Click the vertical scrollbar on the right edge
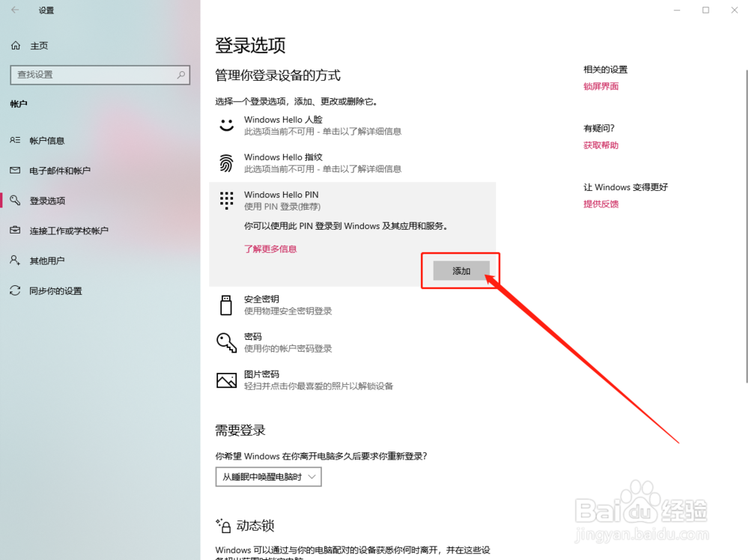 pos(747,226)
